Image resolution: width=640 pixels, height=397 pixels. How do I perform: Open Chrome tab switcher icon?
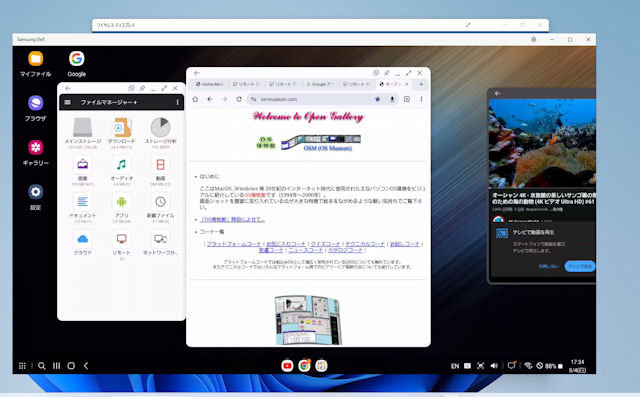click(x=407, y=99)
